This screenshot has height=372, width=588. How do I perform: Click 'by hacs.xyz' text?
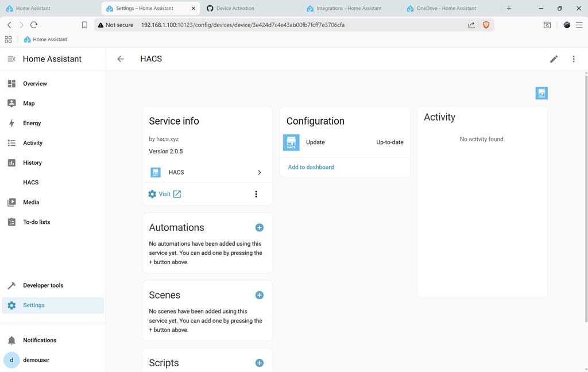[164, 139]
